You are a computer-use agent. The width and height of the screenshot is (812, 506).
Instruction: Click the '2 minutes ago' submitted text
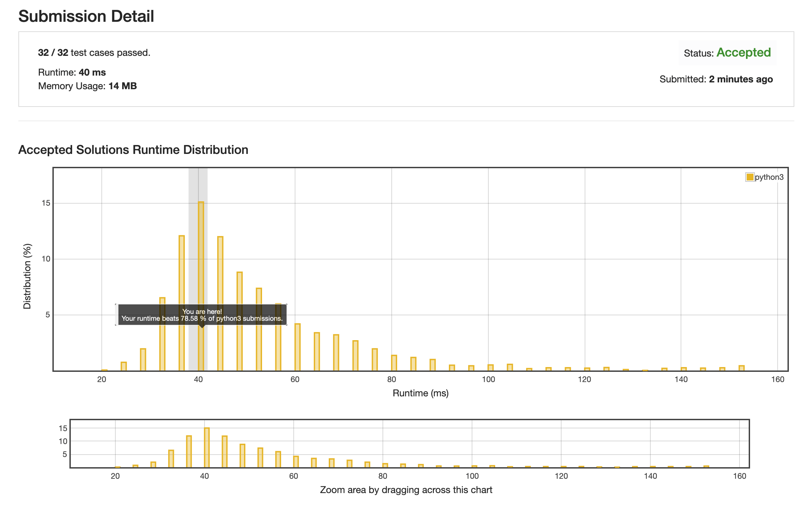[x=741, y=79]
